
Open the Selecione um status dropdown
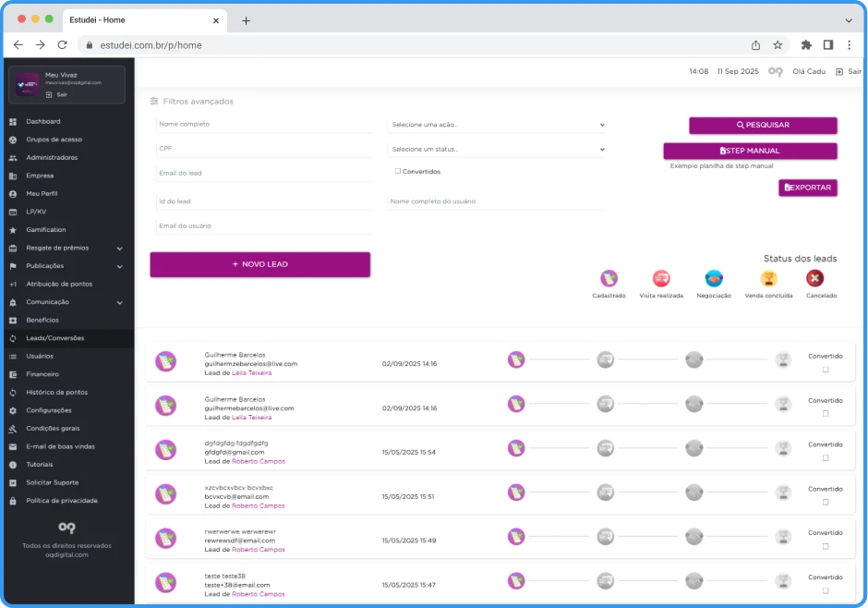[x=497, y=149]
